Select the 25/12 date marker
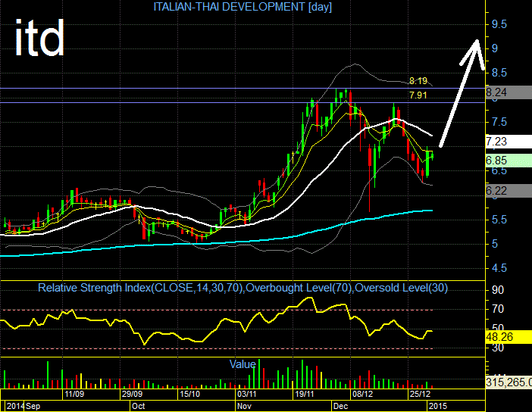The width and height of the screenshot is (532, 412). [420, 394]
